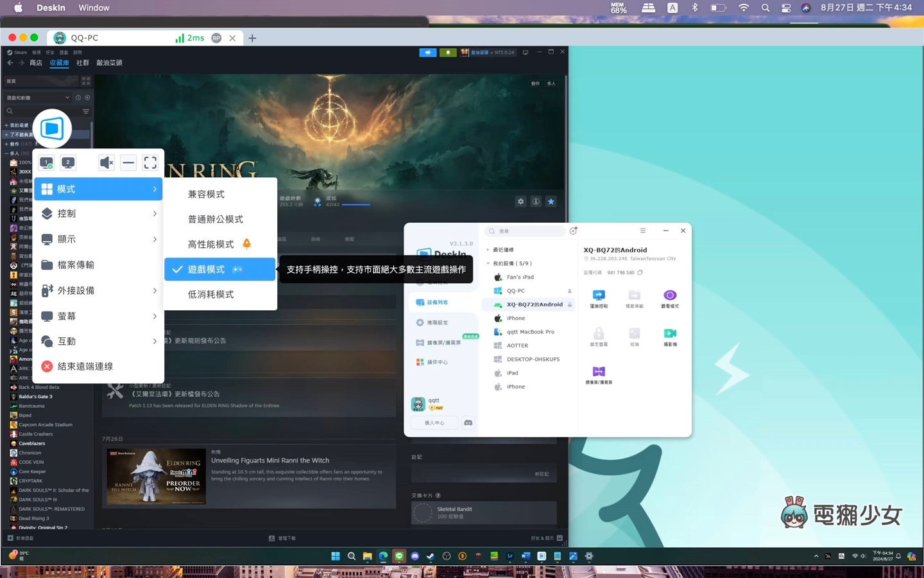Select the QQ-PC session tab
This screenshot has width=924, height=578.
pos(144,38)
